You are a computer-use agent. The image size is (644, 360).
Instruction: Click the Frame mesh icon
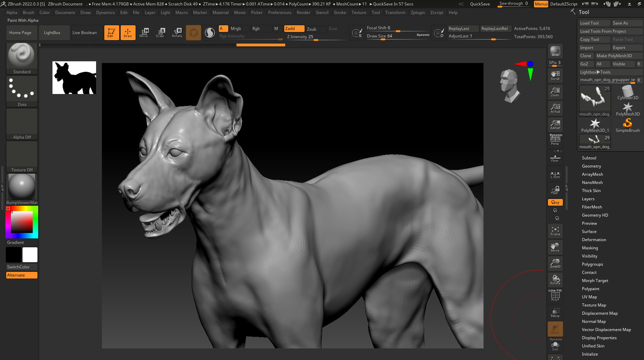point(555,231)
